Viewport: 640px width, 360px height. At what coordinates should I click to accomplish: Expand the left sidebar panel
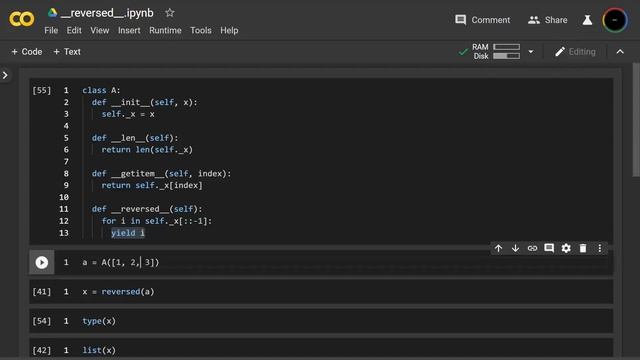(5, 75)
